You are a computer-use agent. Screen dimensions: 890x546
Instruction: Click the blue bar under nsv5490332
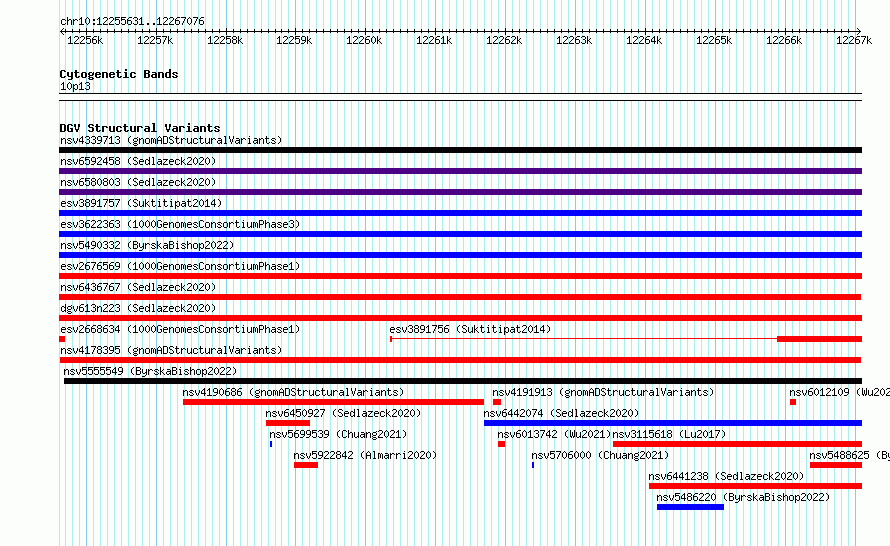click(x=460, y=255)
